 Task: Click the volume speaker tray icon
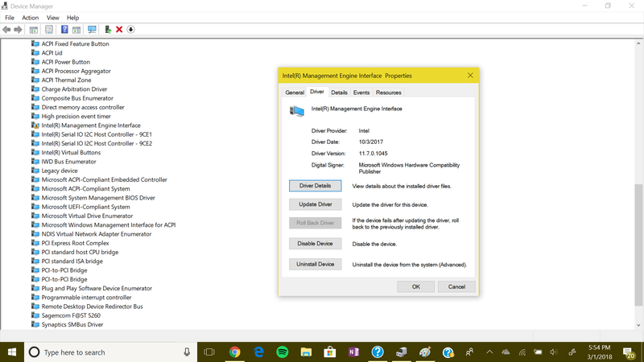click(x=554, y=352)
